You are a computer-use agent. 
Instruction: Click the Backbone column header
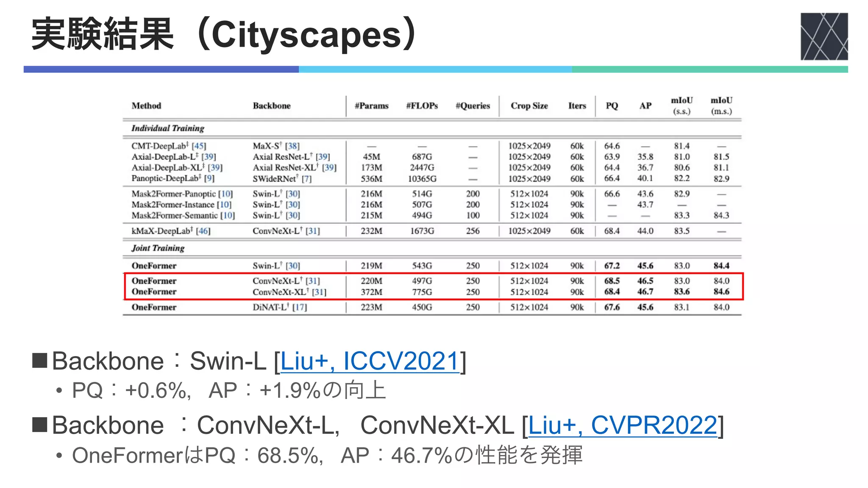(x=272, y=106)
